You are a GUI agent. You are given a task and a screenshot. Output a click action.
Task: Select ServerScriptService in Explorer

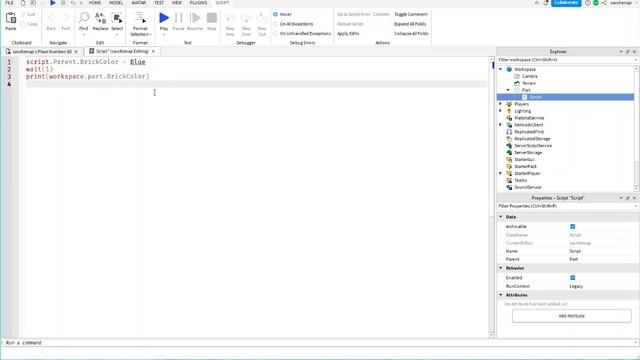tap(533, 146)
